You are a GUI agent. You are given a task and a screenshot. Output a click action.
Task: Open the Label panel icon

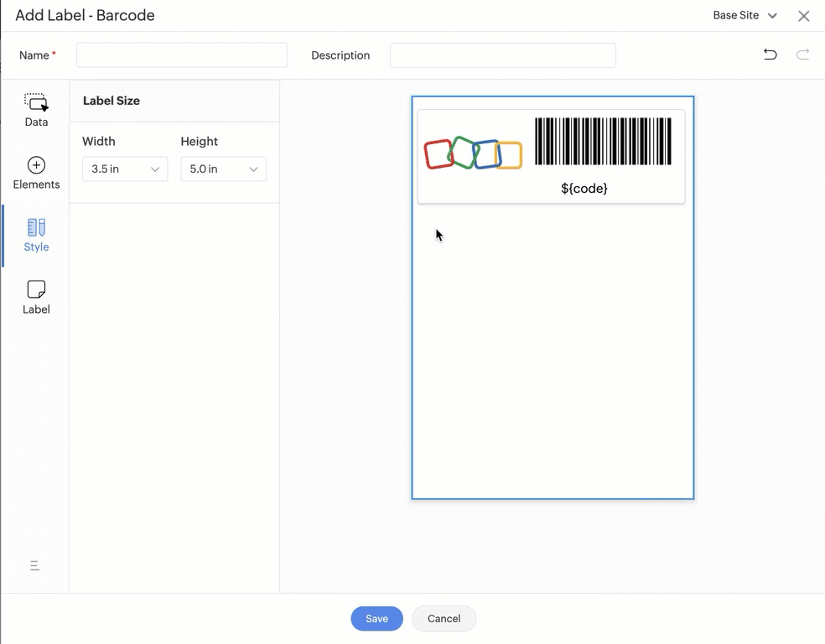(x=36, y=290)
